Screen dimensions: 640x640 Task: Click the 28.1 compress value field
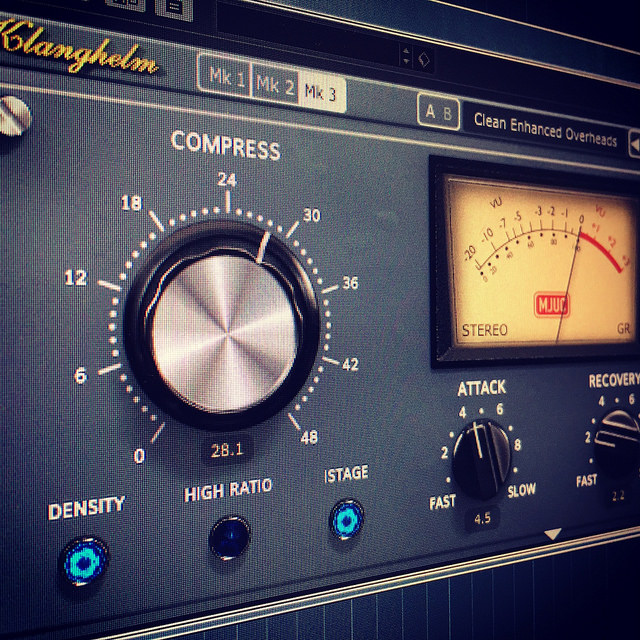pos(227,450)
